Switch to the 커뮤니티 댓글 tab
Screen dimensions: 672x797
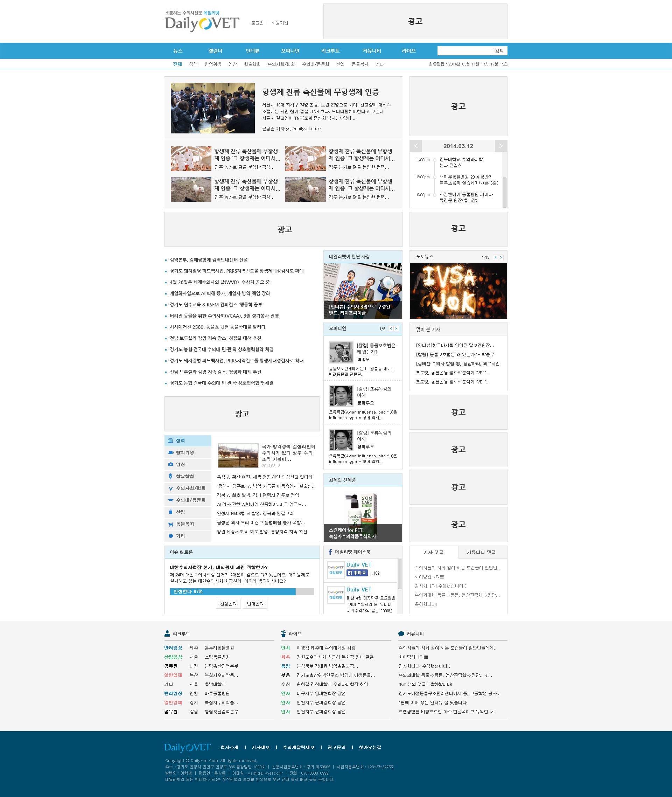[481, 552]
